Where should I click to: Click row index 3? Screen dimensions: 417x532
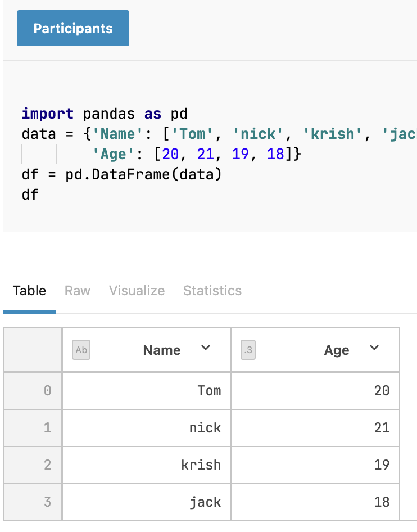tap(47, 502)
